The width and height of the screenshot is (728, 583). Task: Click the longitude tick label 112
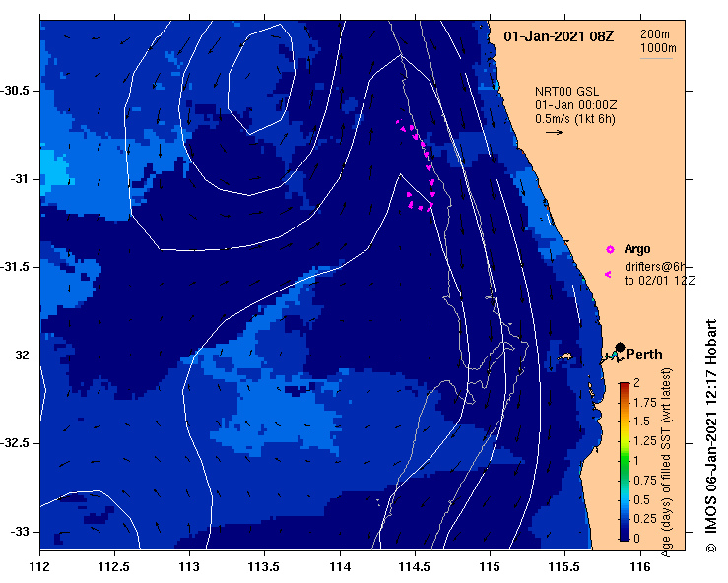[40, 567]
